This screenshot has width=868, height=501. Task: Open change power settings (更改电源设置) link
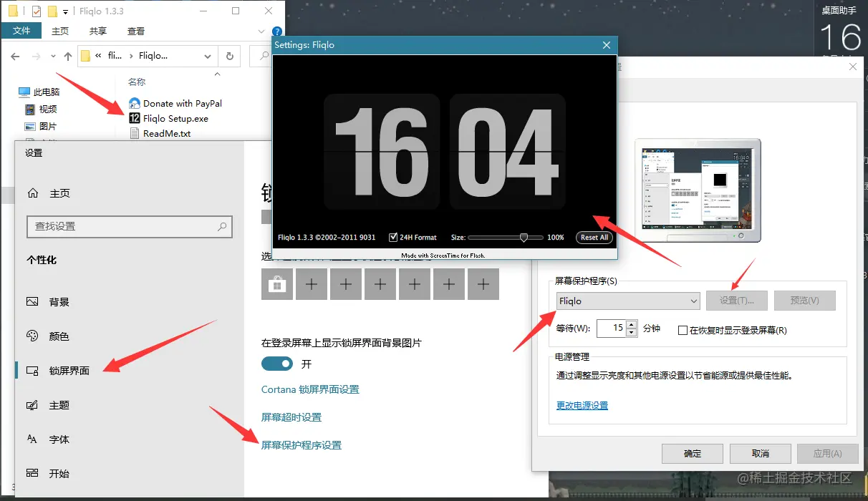582,406
